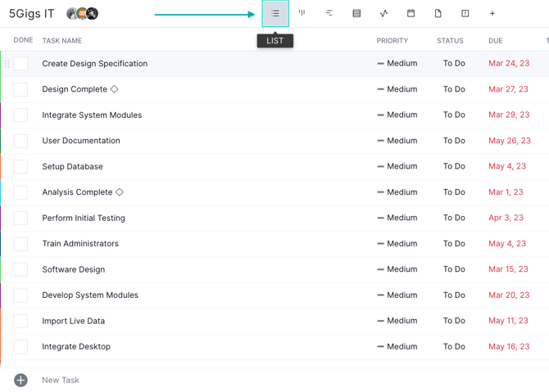
Task: Open the exclamation-mark view icon in toolbar
Action: 465,13
